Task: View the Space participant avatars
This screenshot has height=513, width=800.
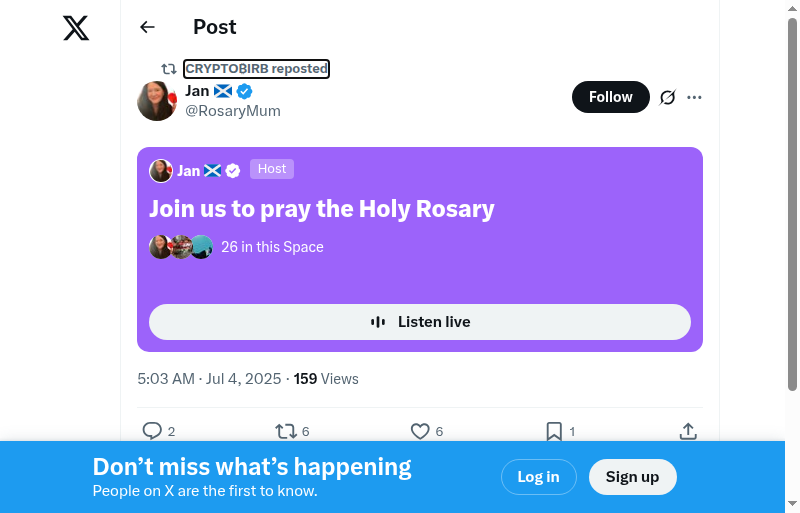Action: (x=181, y=247)
